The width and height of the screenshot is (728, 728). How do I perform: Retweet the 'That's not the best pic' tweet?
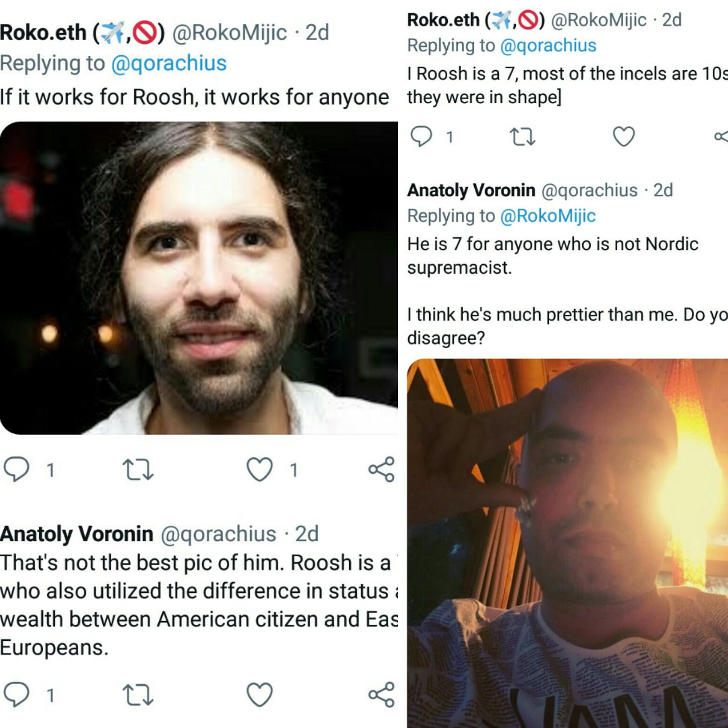pyautogui.click(x=138, y=695)
